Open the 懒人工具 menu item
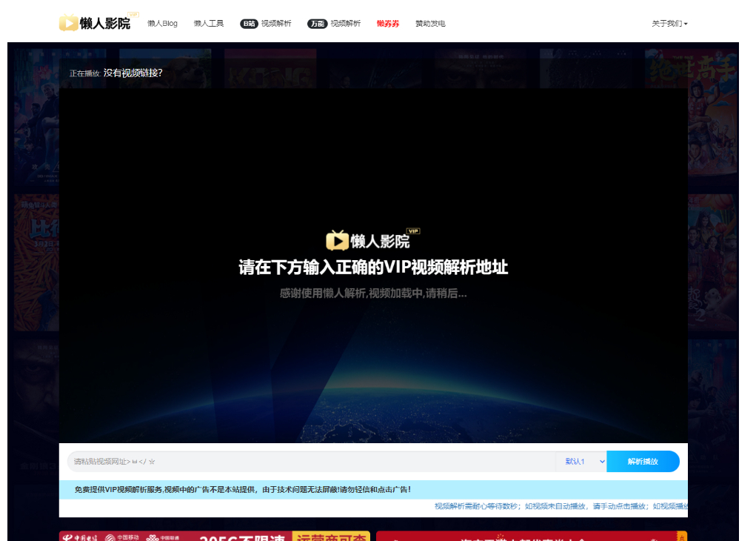 tap(209, 24)
